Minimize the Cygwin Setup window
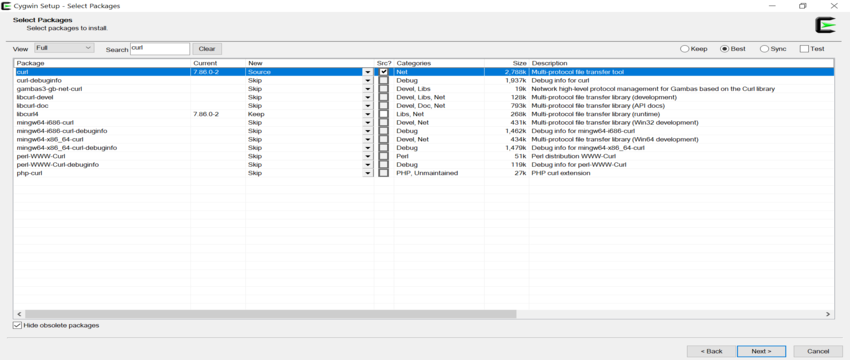Image resolution: width=850 pixels, height=360 pixels. click(x=771, y=6)
